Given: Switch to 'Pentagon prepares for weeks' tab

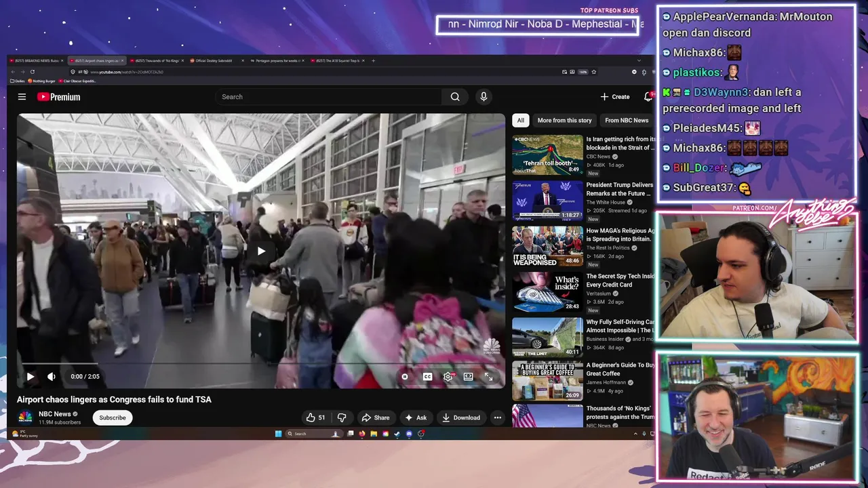Looking at the screenshot, I should point(276,60).
